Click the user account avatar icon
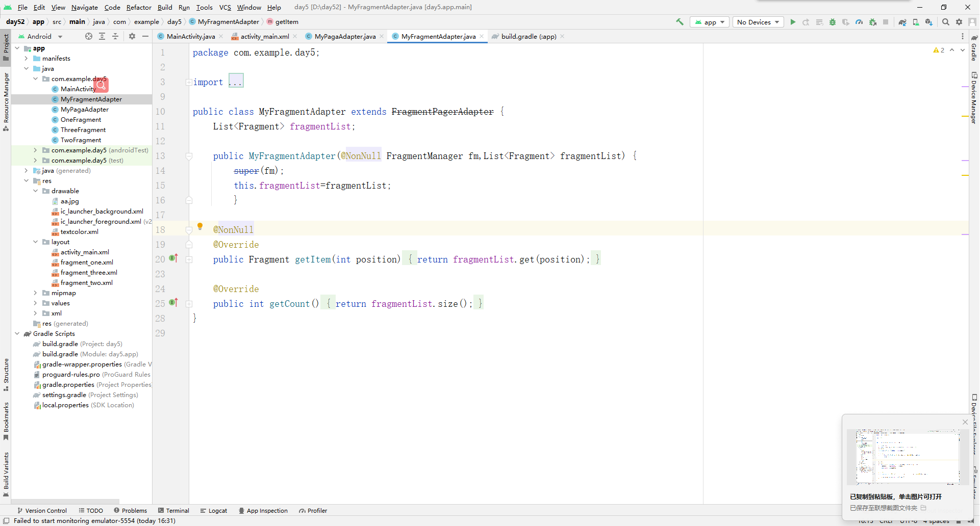The width and height of the screenshot is (980, 526). click(972, 22)
